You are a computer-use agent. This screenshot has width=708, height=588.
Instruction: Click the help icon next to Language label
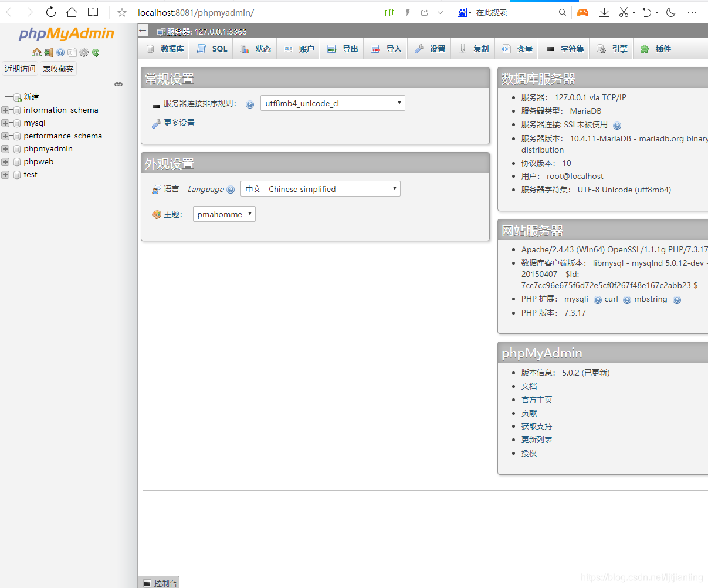tap(231, 190)
